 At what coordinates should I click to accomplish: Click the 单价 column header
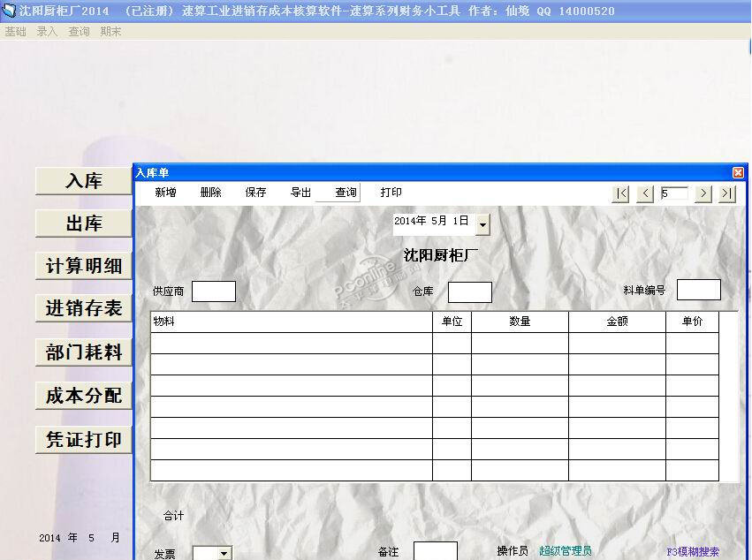692,322
